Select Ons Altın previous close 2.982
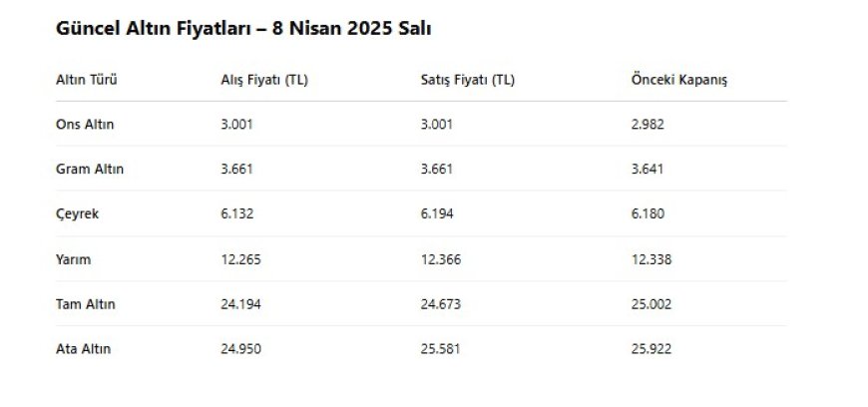868x407 pixels. pos(648,124)
